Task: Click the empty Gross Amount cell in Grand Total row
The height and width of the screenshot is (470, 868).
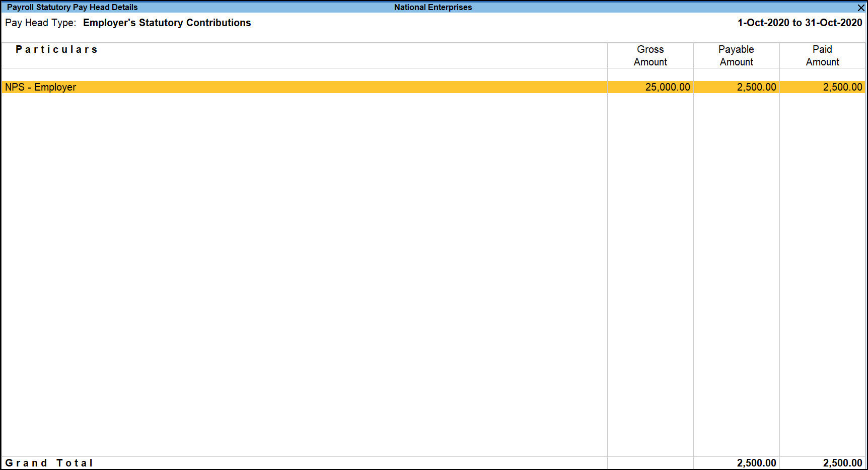Action: click(x=650, y=463)
